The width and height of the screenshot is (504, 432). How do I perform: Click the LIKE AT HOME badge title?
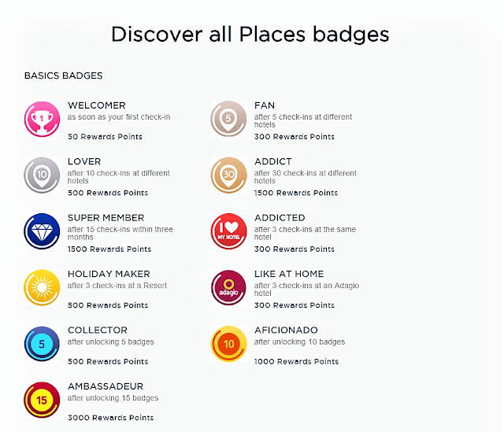pos(288,274)
